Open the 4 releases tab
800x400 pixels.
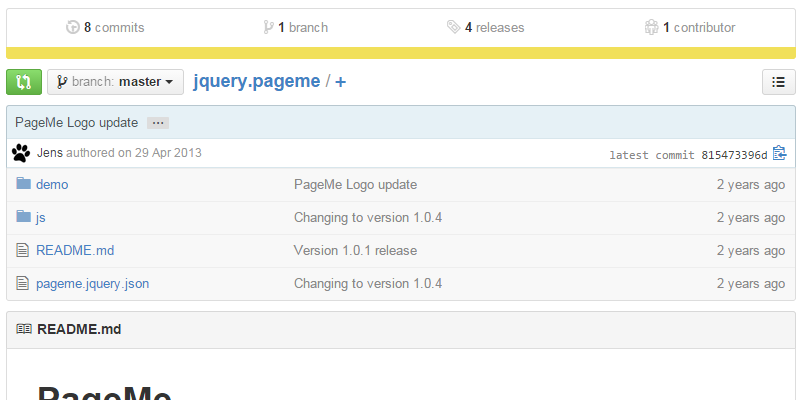[x=486, y=28]
